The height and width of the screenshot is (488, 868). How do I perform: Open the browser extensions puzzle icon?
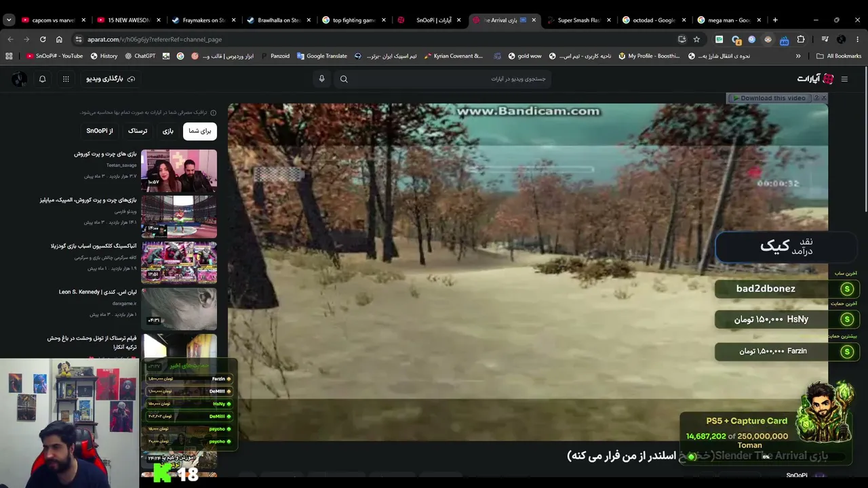801,39
